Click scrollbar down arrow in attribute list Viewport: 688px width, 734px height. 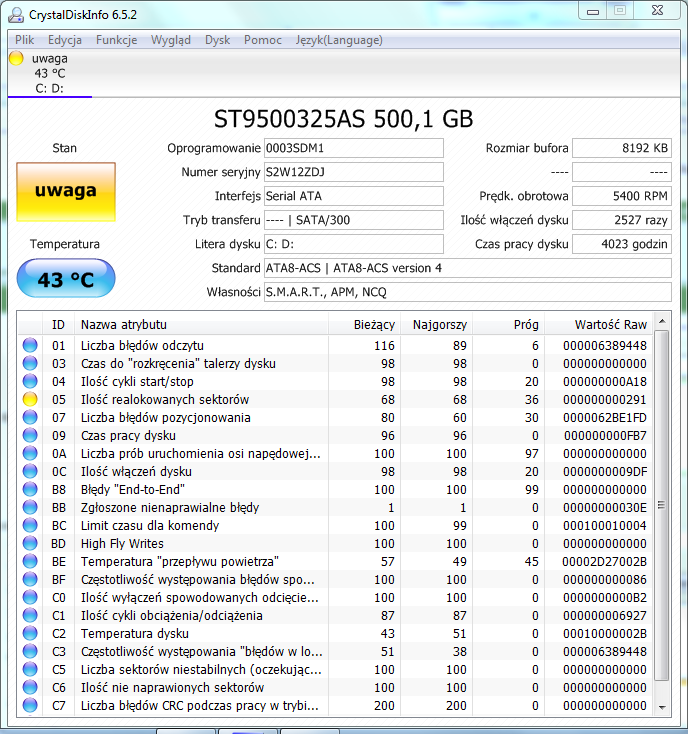662,707
